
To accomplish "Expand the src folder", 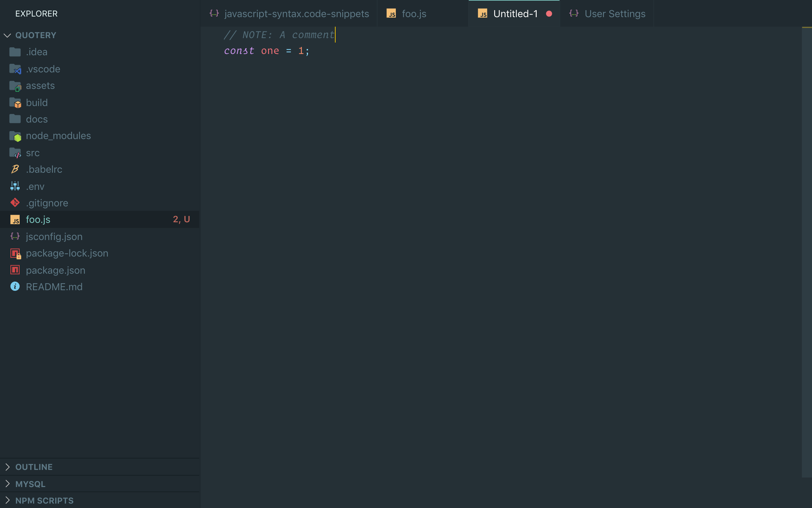I will (x=100, y=153).
